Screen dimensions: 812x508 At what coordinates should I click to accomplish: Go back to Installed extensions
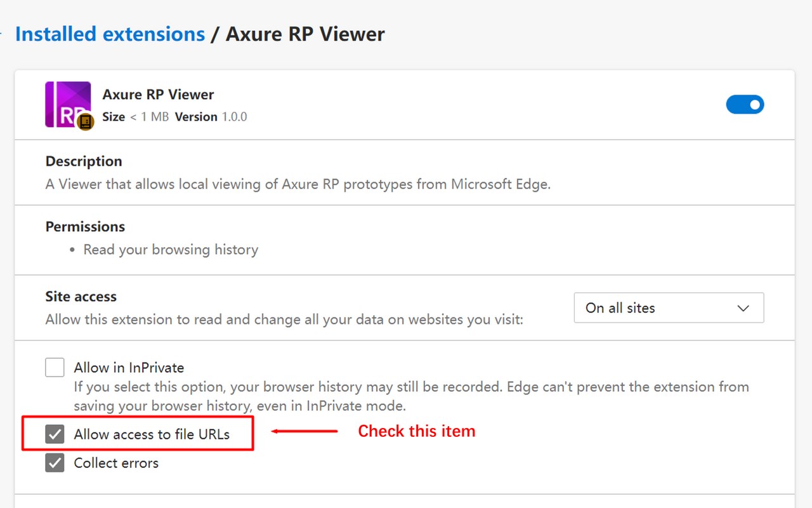tap(110, 34)
